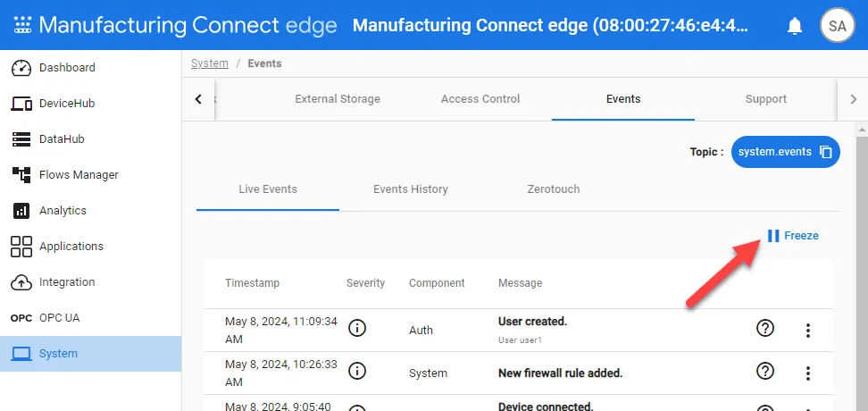Image resolution: width=868 pixels, height=411 pixels.
Task: Click the vertical scrollbar up arrow
Action: 862,129
